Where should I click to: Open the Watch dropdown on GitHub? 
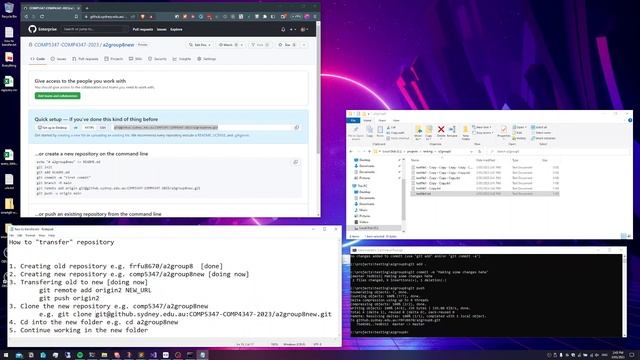[x=231, y=45]
